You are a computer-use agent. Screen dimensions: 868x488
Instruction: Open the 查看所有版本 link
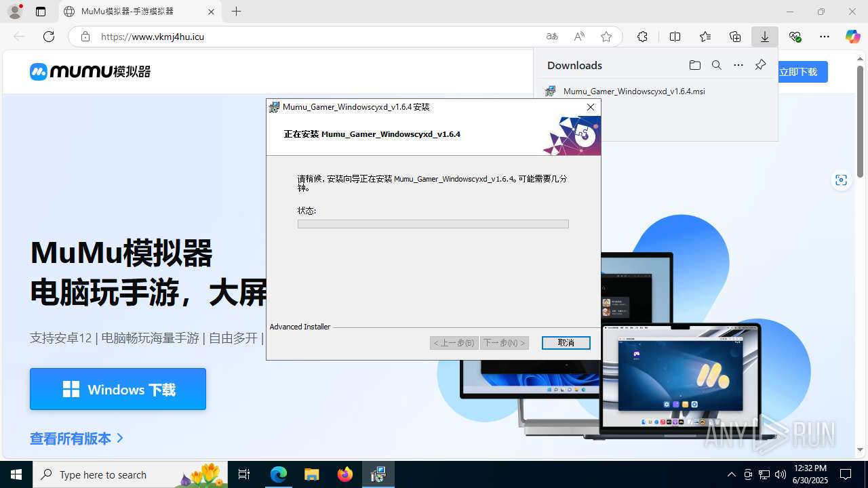point(77,439)
